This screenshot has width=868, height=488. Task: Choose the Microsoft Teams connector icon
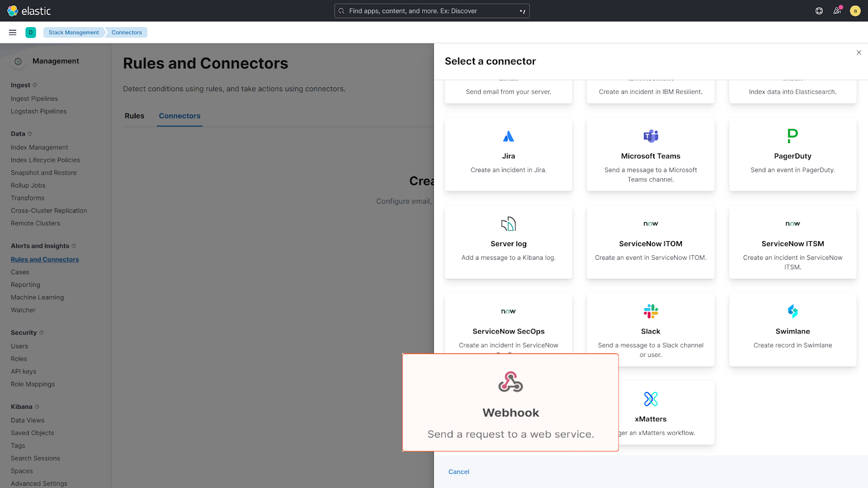[x=650, y=136]
